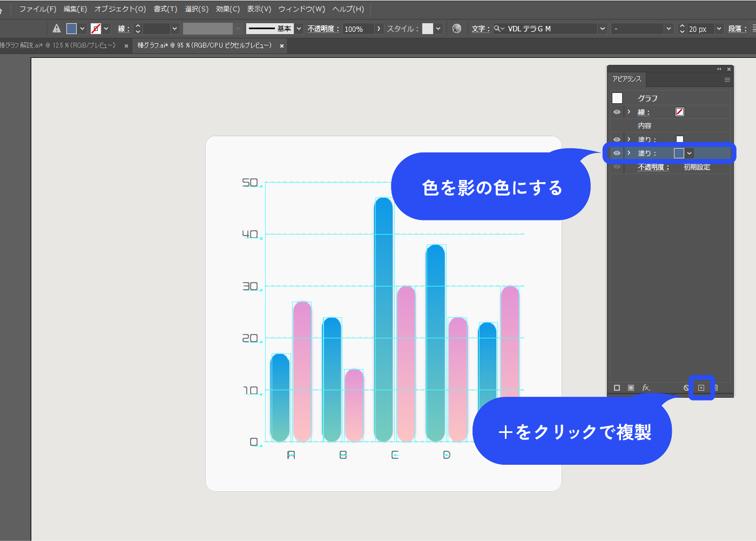Click the Recolor Artwork wheel icon
Viewport: 756px width, 541px height.
pos(457,29)
